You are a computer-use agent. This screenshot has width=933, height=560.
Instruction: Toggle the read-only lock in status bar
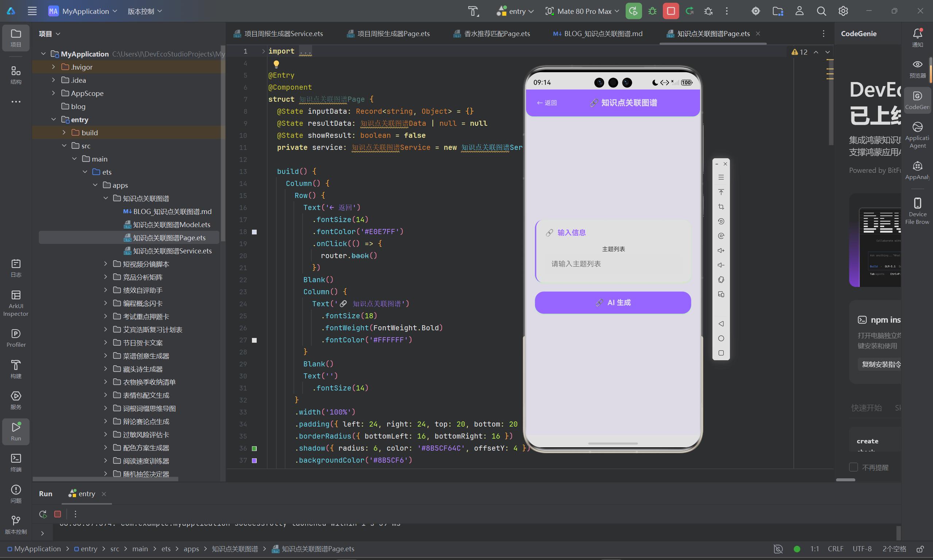click(921, 549)
